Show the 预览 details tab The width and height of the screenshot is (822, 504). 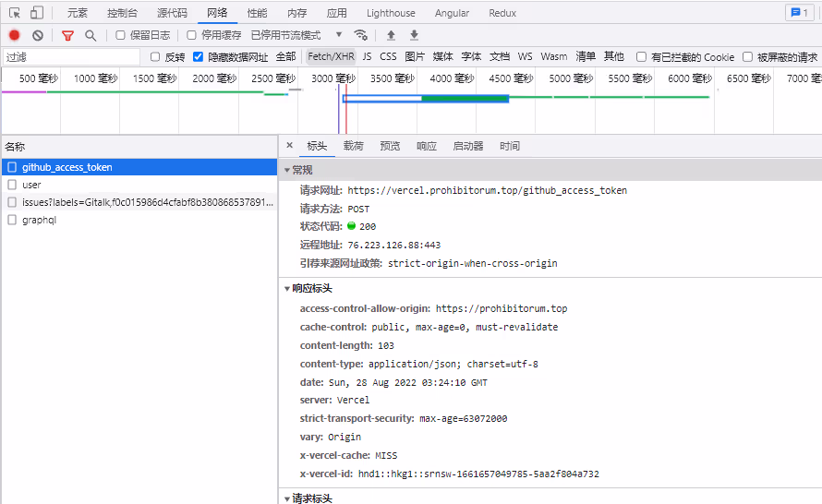pos(390,146)
